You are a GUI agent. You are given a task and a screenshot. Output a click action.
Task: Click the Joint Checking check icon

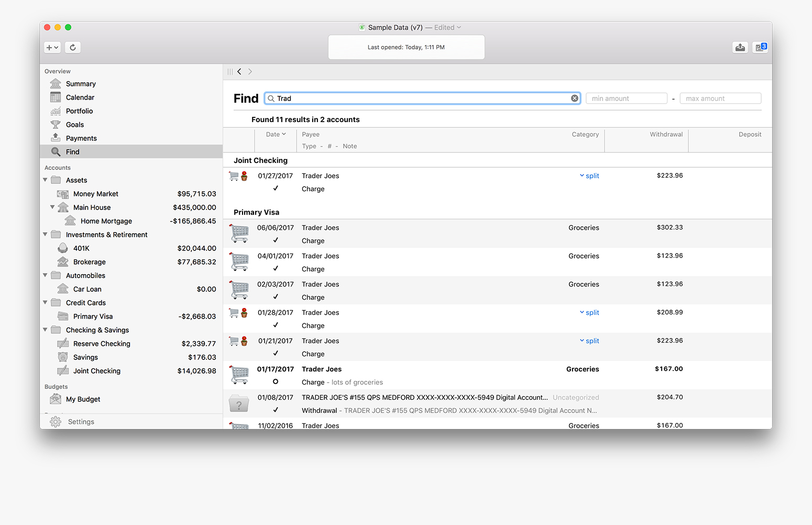63,371
